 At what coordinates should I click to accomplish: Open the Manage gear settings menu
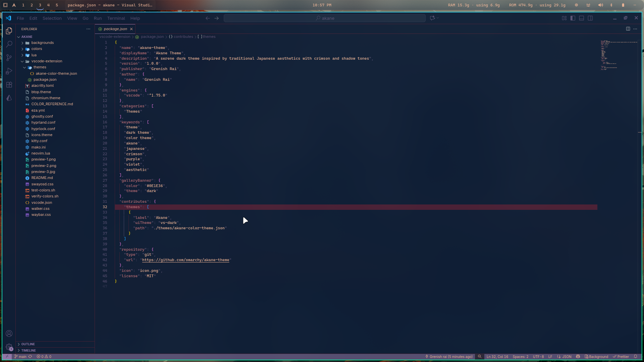[x=9, y=347]
